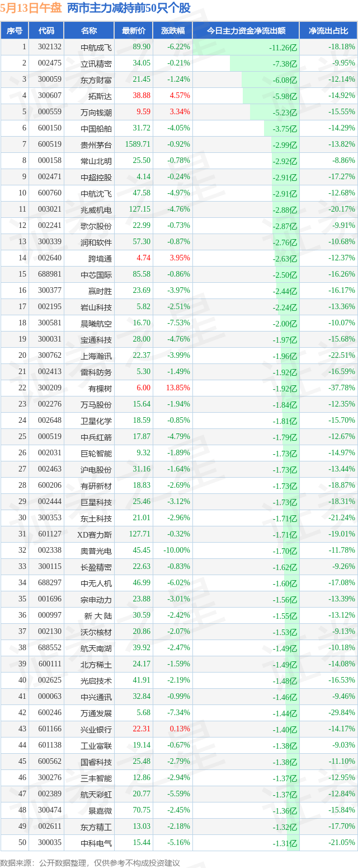Select stock code 002475

coord(50,63)
